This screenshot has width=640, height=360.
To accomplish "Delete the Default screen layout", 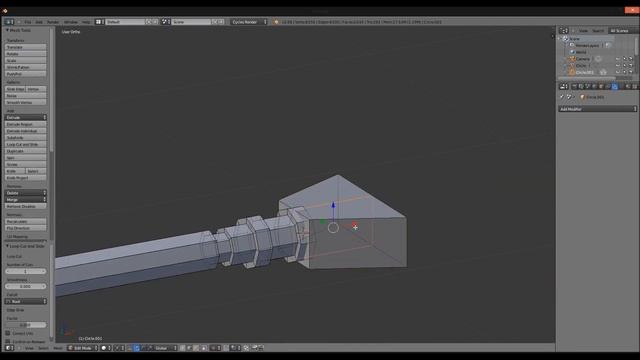I will click(155, 22).
